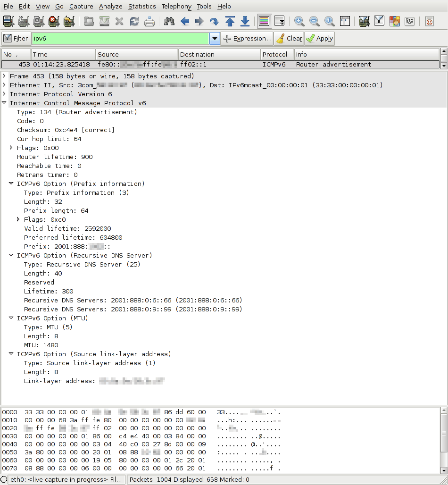Expand Internet Protocol Version 6 row
This screenshot has width=448, height=485.
tap(4, 94)
